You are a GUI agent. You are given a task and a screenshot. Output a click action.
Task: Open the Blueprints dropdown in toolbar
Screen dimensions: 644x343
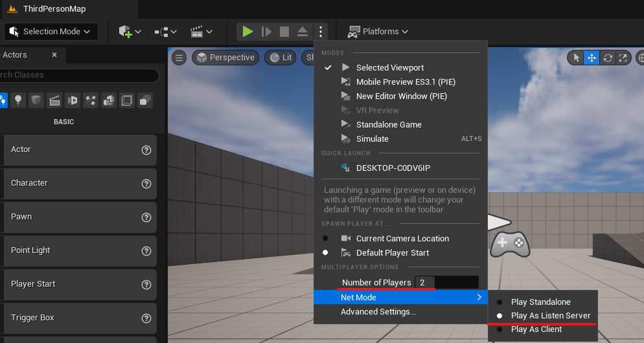click(165, 32)
